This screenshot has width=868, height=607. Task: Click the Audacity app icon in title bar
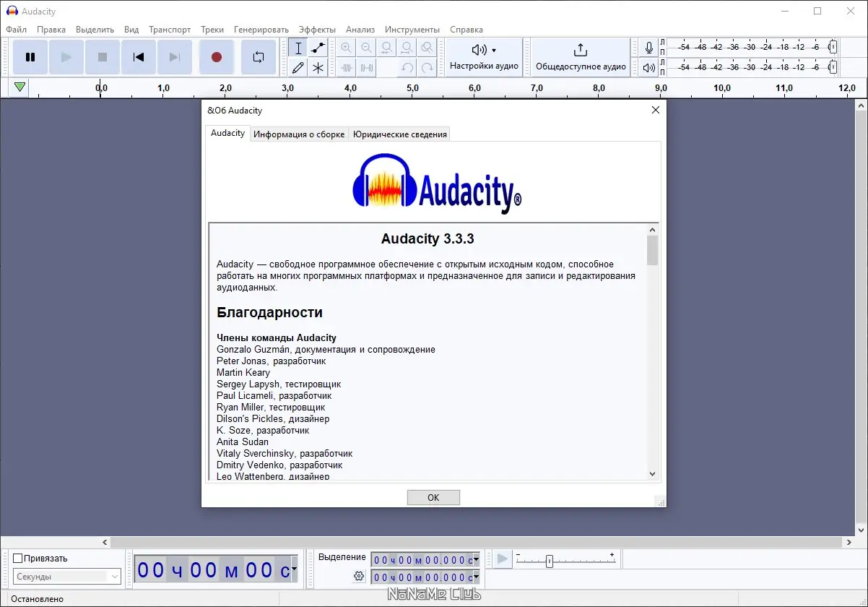point(12,11)
